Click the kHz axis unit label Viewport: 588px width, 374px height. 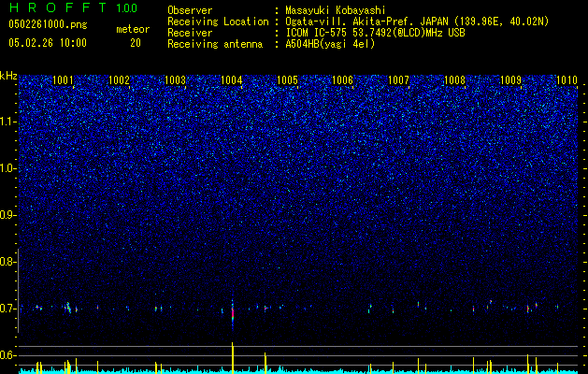(x=8, y=76)
